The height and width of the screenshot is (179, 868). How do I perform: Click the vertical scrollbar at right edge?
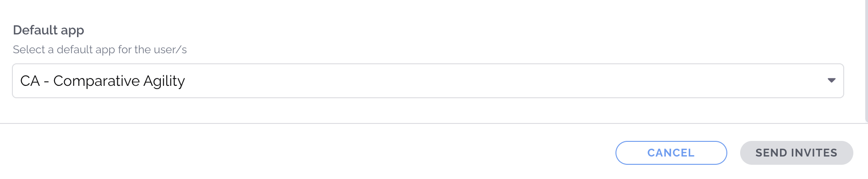tap(866, 61)
